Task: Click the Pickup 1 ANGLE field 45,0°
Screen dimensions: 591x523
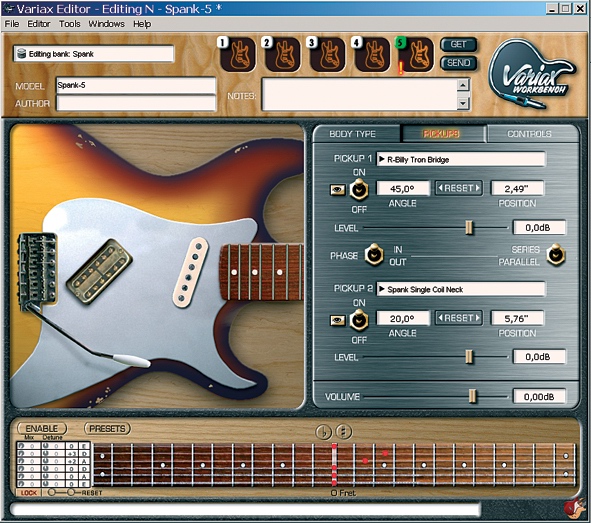Action: coord(403,188)
